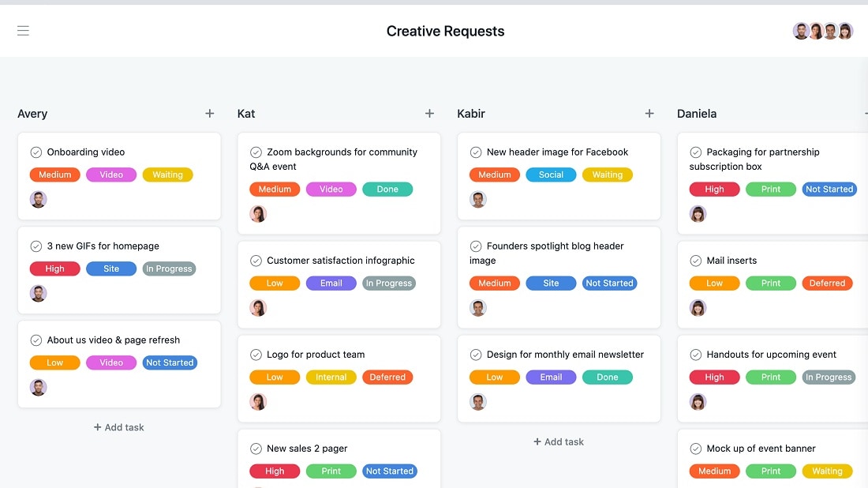868x488 pixels.
Task: Open the hamburger navigation menu
Action: [x=23, y=31]
